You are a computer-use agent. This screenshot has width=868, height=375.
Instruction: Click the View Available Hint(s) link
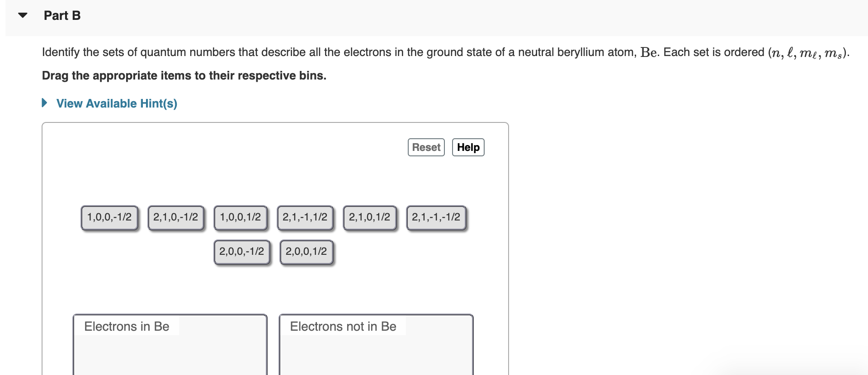pos(116,103)
